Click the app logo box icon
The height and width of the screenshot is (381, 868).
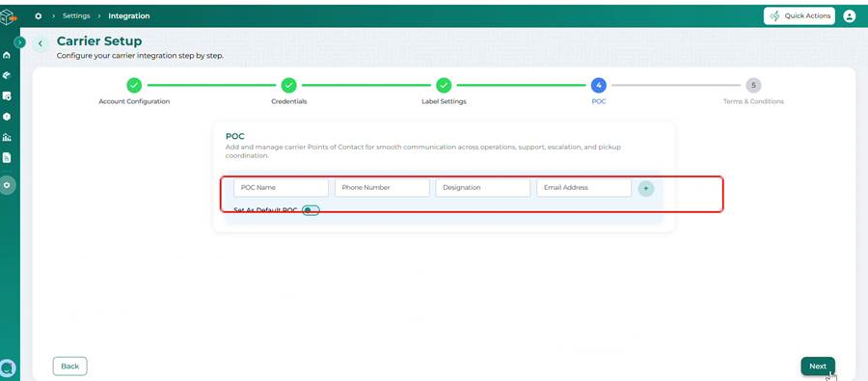8,17
